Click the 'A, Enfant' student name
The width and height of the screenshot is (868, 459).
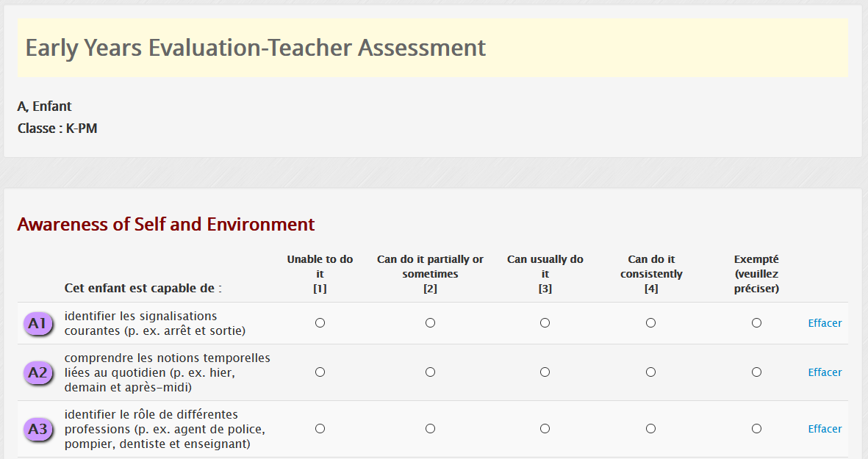44,106
